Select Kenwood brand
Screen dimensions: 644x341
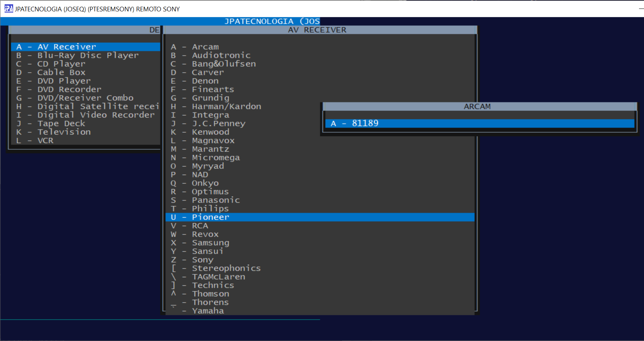pyautogui.click(x=243, y=132)
